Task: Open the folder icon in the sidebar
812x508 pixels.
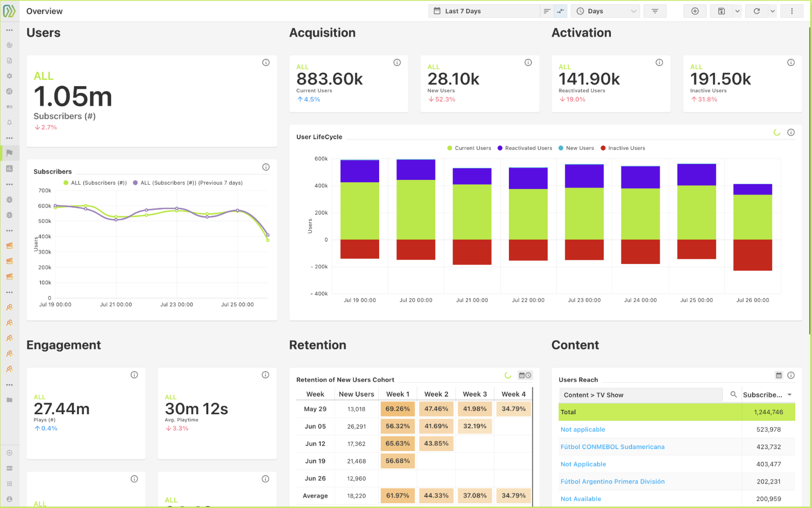Action: point(10,400)
